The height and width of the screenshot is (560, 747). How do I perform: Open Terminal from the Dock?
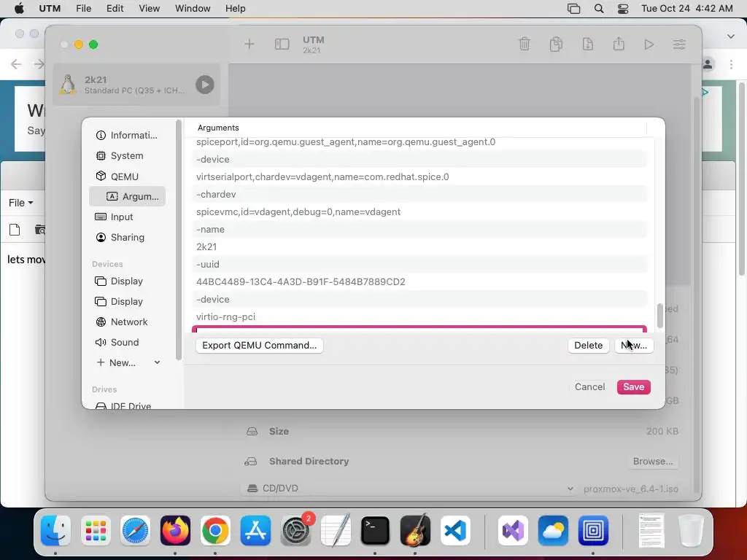coord(375,531)
